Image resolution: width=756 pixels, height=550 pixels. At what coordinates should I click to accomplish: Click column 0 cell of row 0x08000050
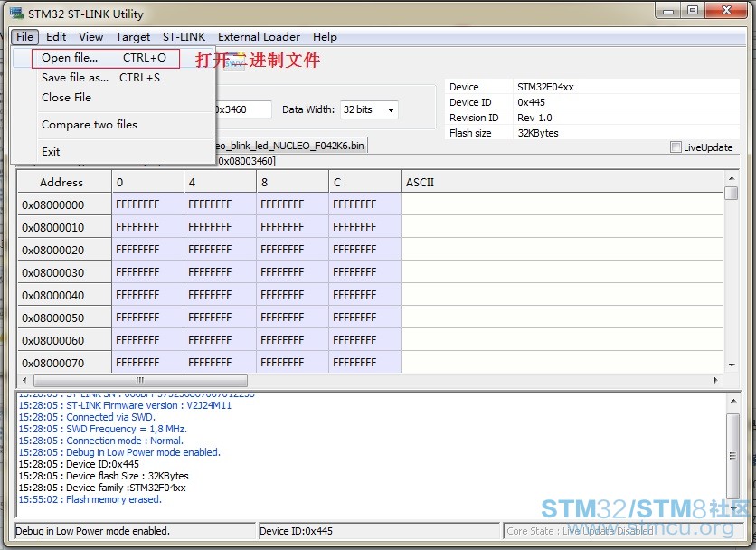pos(147,318)
